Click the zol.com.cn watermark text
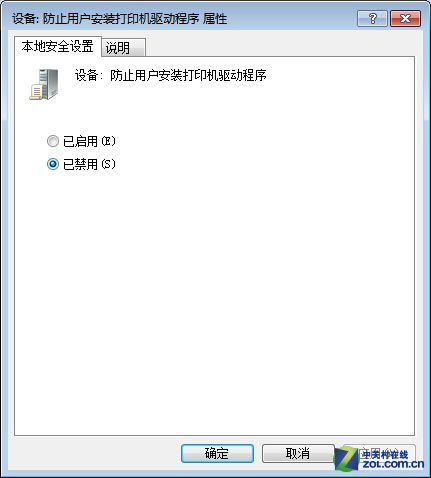 tap(393, 464)
